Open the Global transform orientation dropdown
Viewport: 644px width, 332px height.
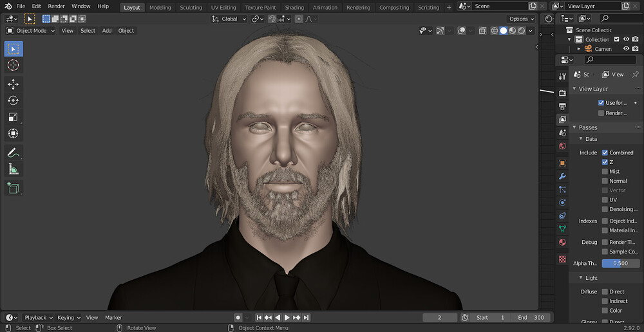click(229, 19)
